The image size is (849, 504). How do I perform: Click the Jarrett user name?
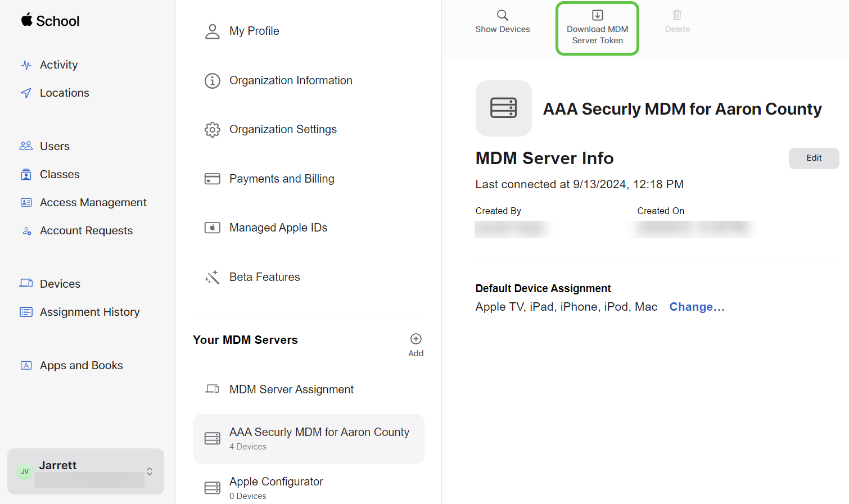[x=58, y=465]
